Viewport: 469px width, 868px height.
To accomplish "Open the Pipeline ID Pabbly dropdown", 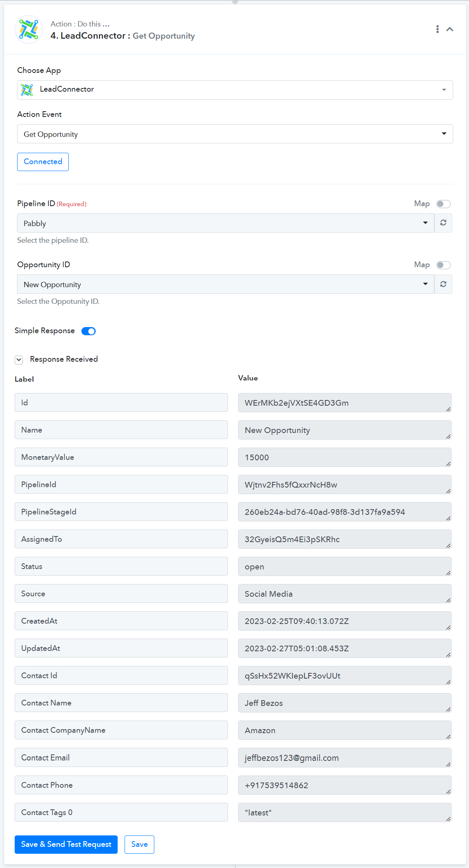I will 226,223.
